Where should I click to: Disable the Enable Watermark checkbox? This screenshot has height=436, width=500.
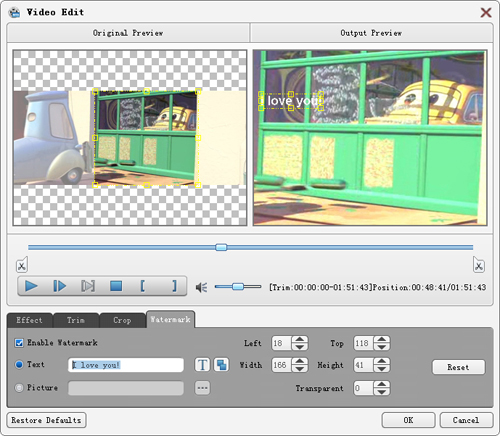(19, 343)
